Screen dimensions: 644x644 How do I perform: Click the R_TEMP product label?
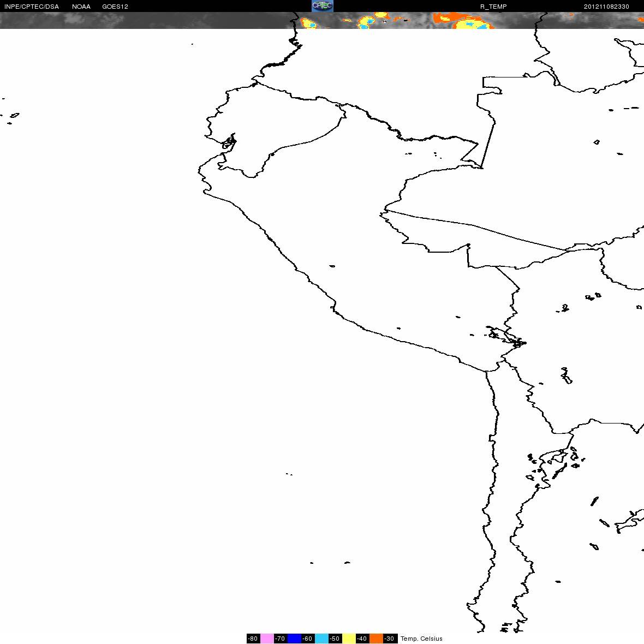[x=493, y=7]
